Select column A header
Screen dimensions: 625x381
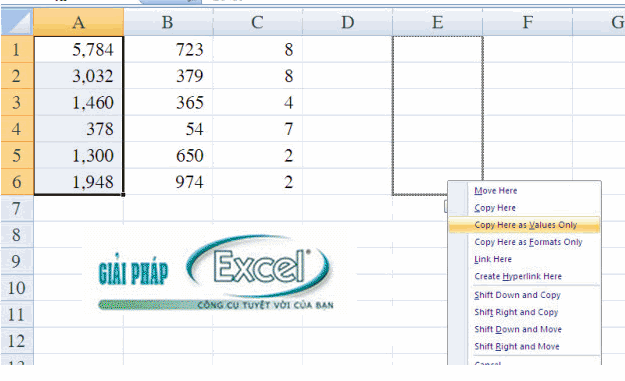point(79,22)
